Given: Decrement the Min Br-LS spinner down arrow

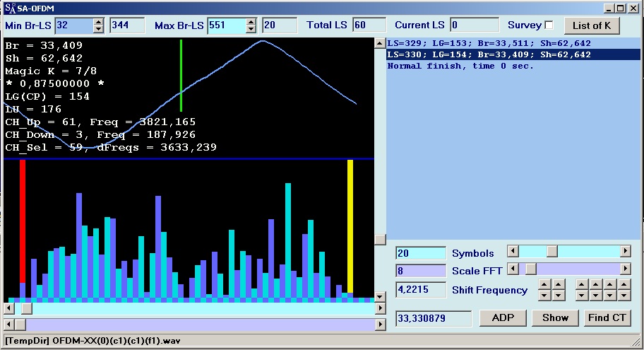Looking at the screenshot, I should tap(98, 29).
